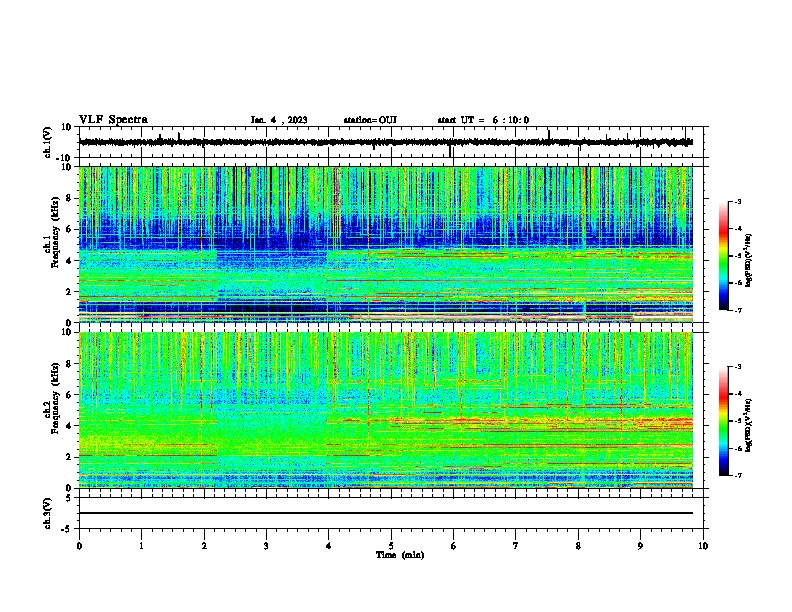Click the time axis tick label "3"
This screenshot has height=612, width=792.
266,546
